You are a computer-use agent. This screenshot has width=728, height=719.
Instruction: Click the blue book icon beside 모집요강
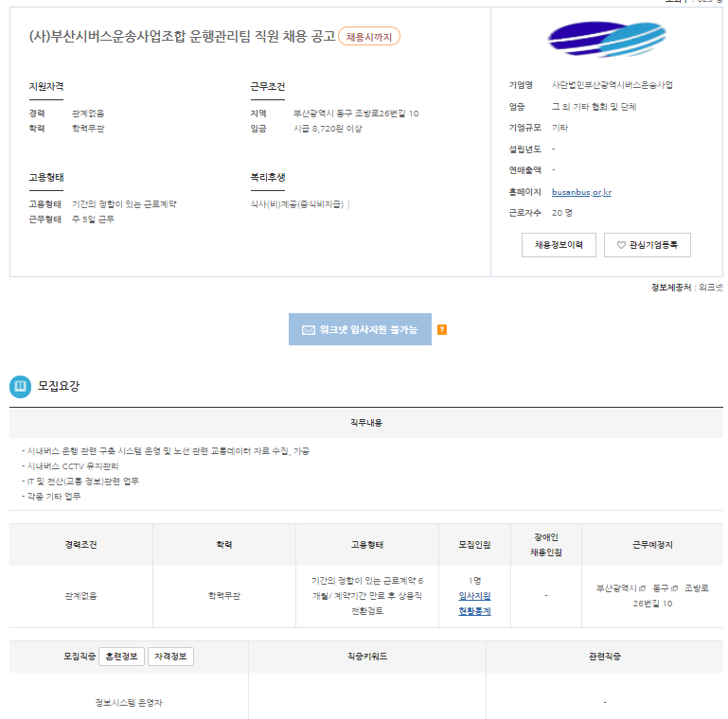pos(20,386)
